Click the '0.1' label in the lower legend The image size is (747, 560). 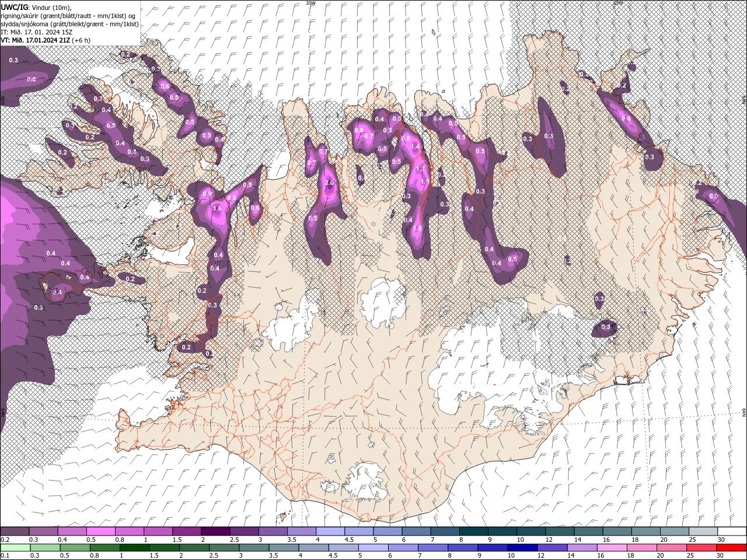coord(4,556)
